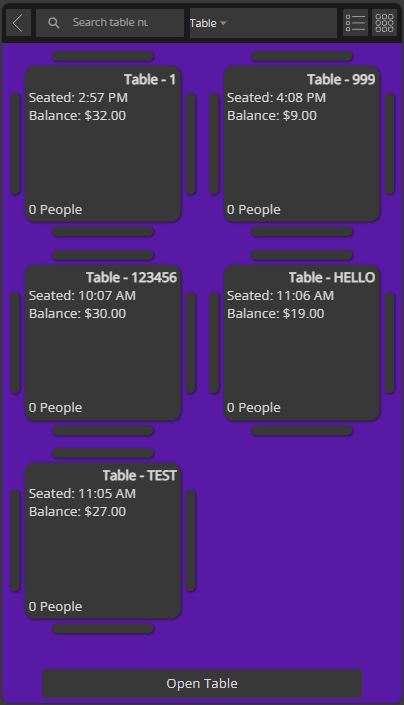Click the bottom chair of Table 123456
This screenshot has height=705, width=404.
pos(103,431)
